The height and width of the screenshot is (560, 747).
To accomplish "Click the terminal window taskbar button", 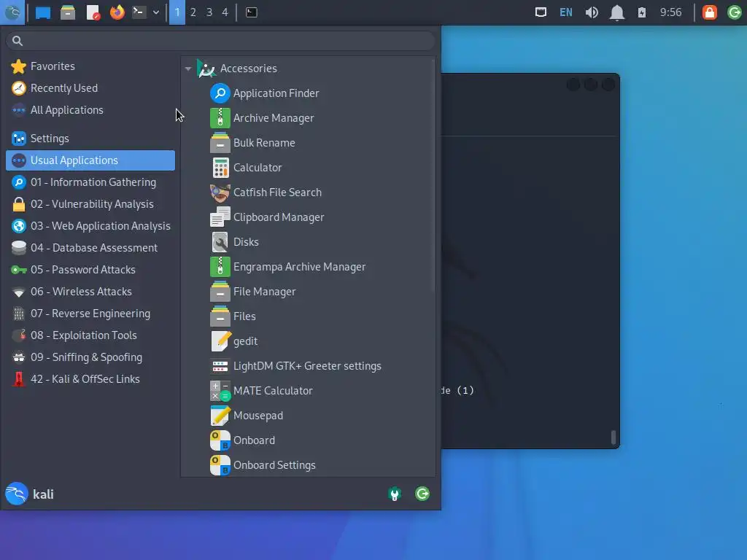I will 252,12.
